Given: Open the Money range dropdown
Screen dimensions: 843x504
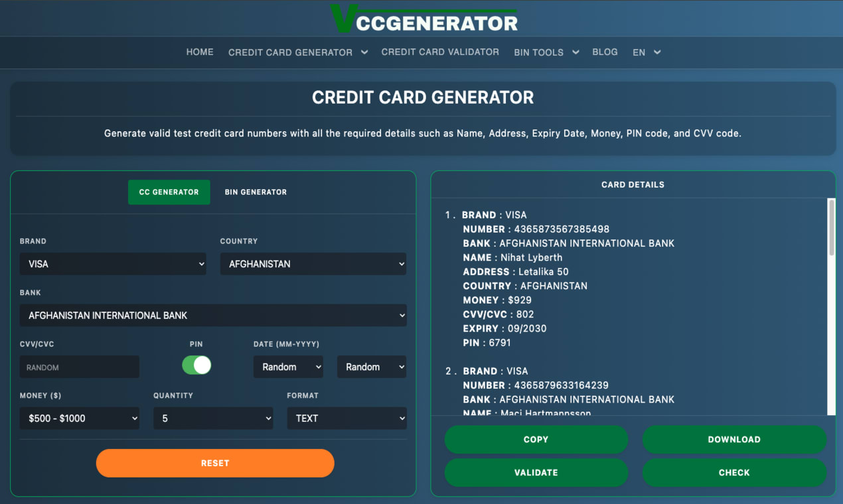Looking at the screenshot, I should click(x=80, y=418).
